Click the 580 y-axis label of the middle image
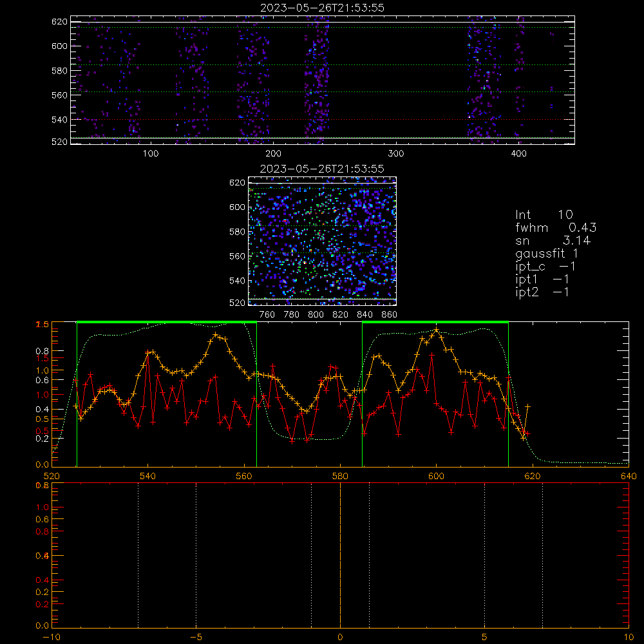The image size is (644, 644). 237,232
